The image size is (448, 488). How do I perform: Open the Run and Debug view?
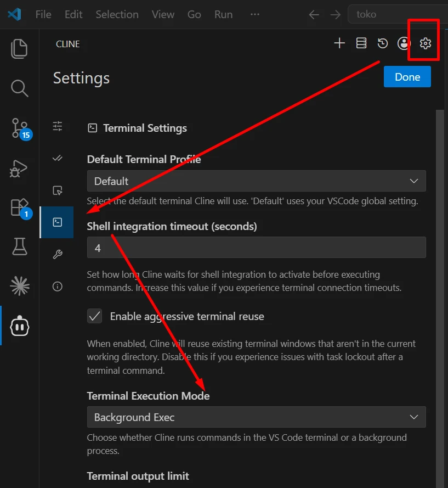(x=19, y=169)
